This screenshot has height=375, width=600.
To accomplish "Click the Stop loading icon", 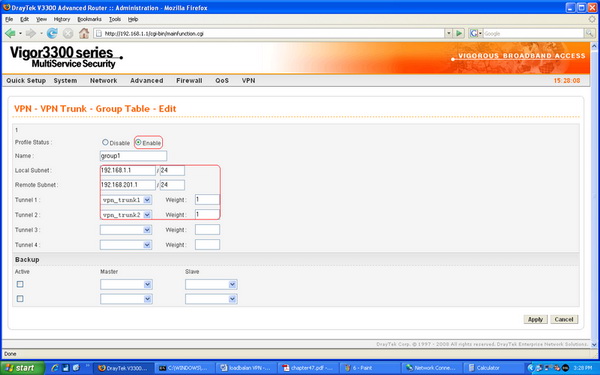I will (x=68, y=34).
